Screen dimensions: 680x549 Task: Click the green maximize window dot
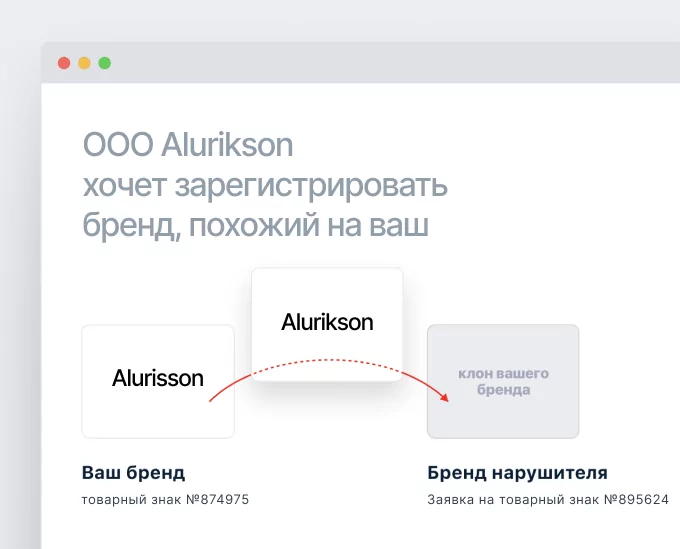[x=105, y=63]
